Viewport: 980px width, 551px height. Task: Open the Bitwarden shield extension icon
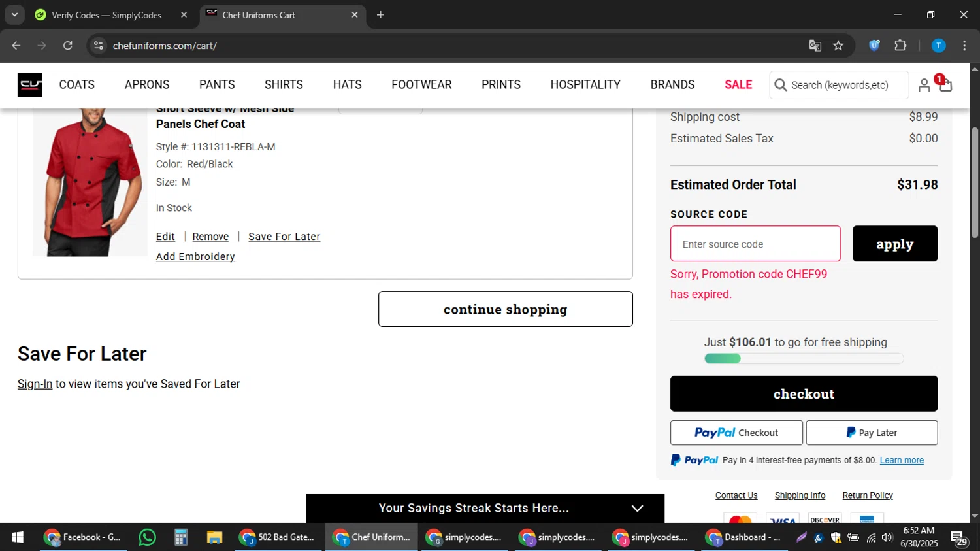click(874, 46)
